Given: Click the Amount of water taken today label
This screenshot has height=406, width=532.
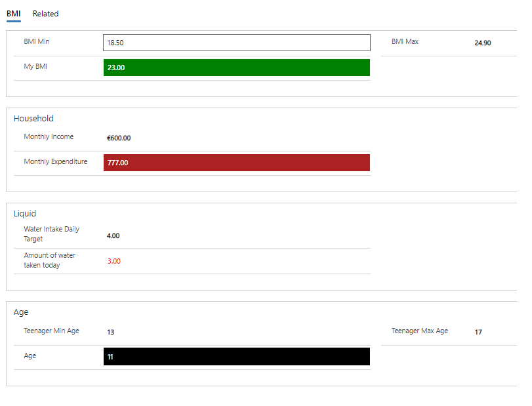Looking at the screenshot, I should [x=50, y=260].
